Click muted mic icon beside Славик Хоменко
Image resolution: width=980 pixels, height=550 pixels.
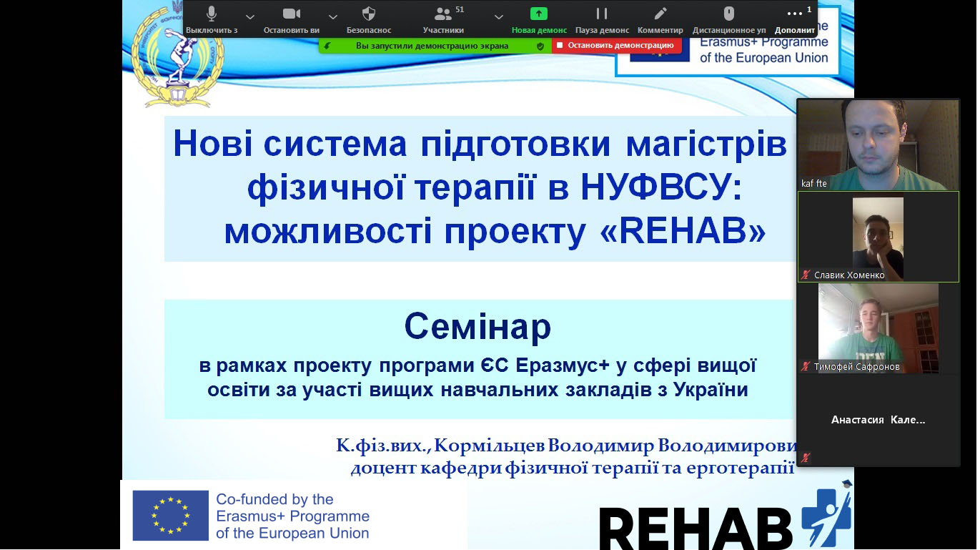click(806, 275)
